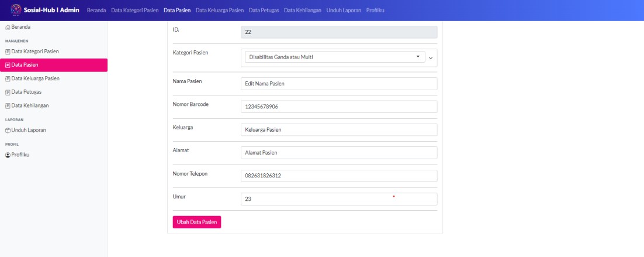
Task: Click the Umur input field
Action: coord(339,199)
